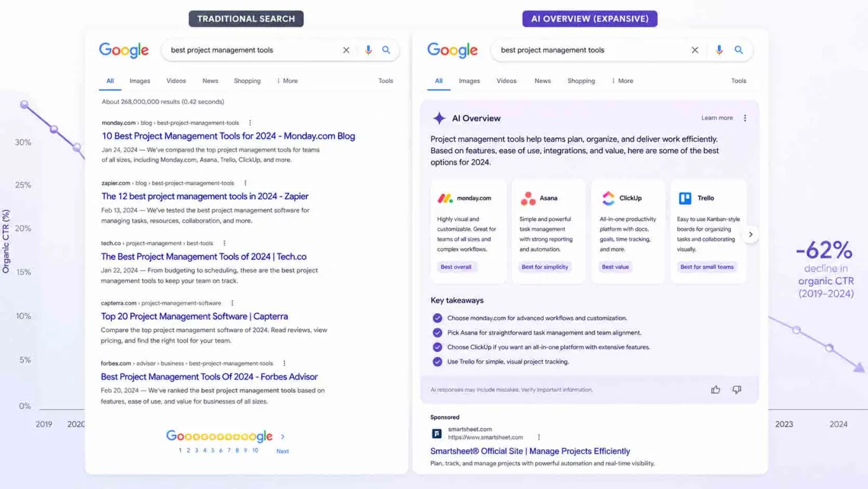Open 10 Best Project Management Tools Monday.com link
Screen dimensions: 868x489
[228, 136]
